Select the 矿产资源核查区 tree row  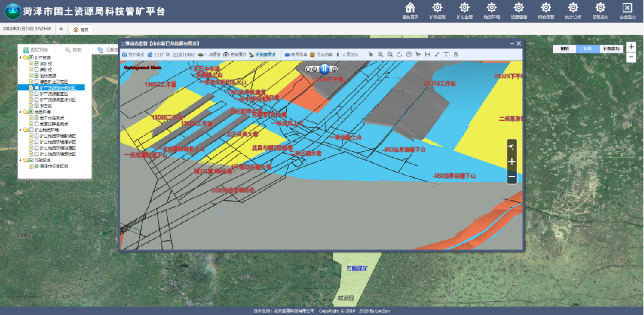[51, 93]
